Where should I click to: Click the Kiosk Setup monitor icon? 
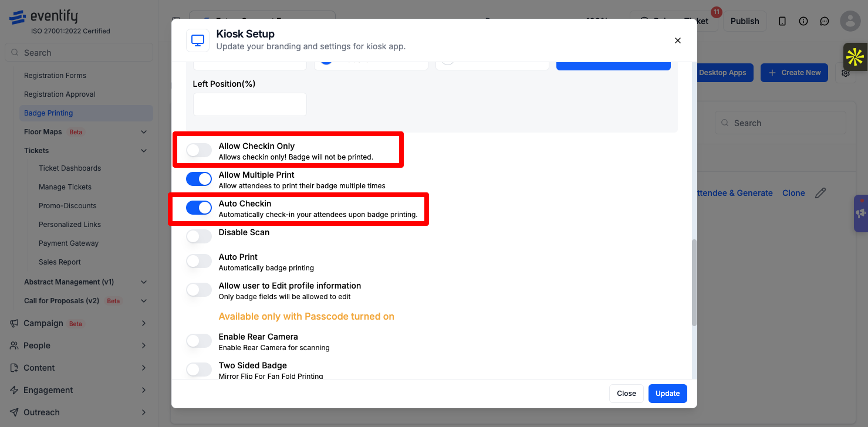(198, 40)
